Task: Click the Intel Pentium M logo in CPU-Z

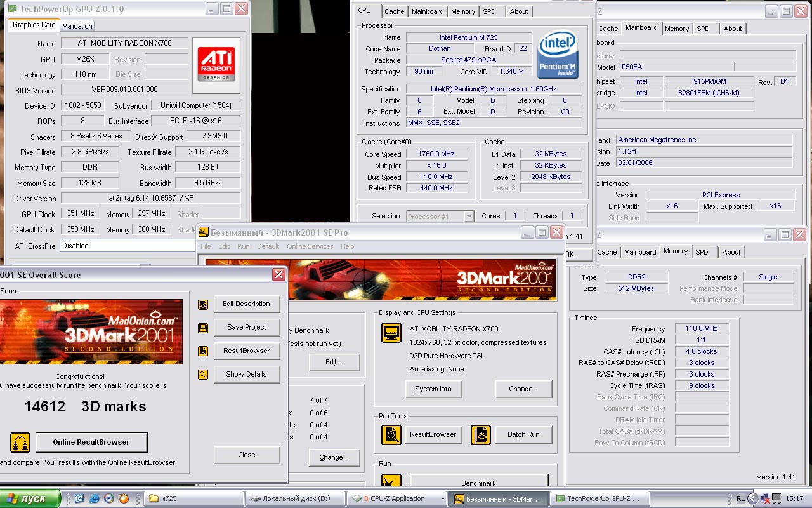Action: pyautogui.click(x=558, y=55)
